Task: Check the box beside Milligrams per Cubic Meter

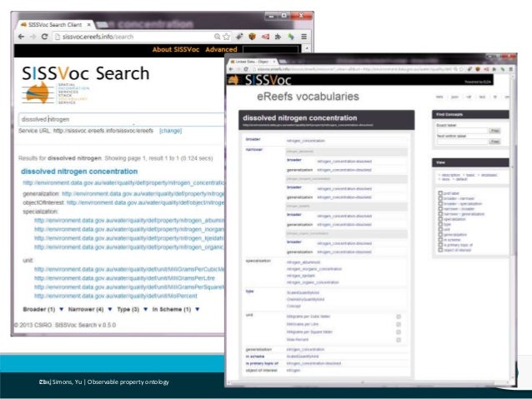Action: pos(399,317)
